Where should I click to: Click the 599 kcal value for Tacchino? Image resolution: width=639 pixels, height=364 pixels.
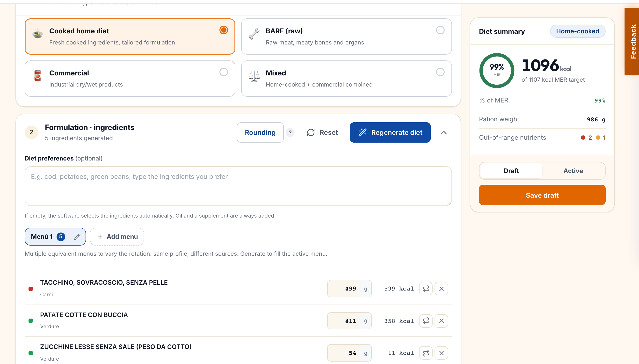tap(399, 289)
